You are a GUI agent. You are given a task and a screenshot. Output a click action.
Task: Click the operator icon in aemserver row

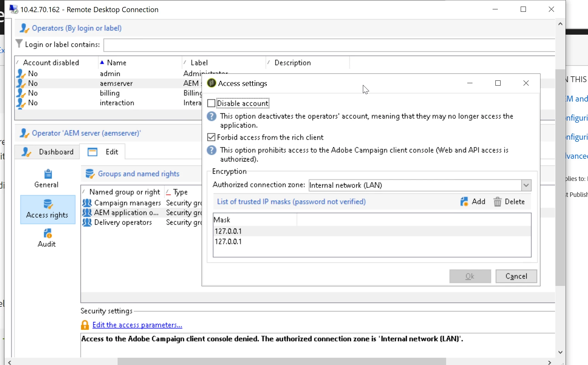click(x=21, y=83)
